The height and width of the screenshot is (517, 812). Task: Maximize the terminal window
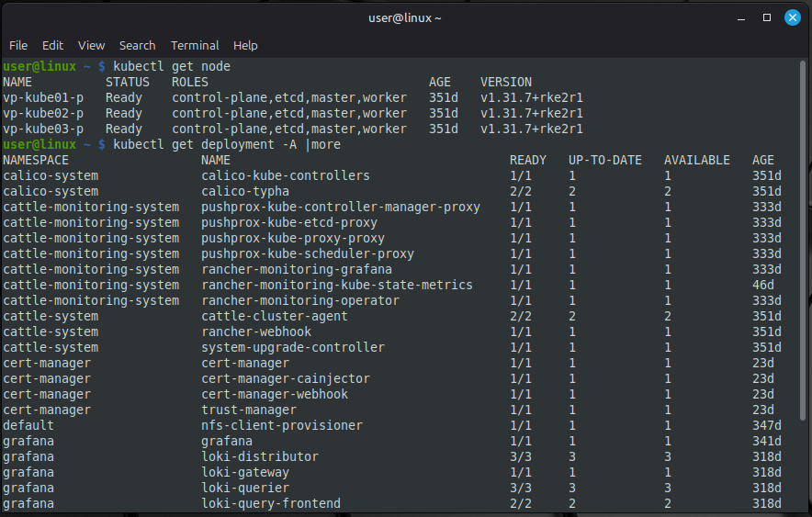tap(767, 17)
